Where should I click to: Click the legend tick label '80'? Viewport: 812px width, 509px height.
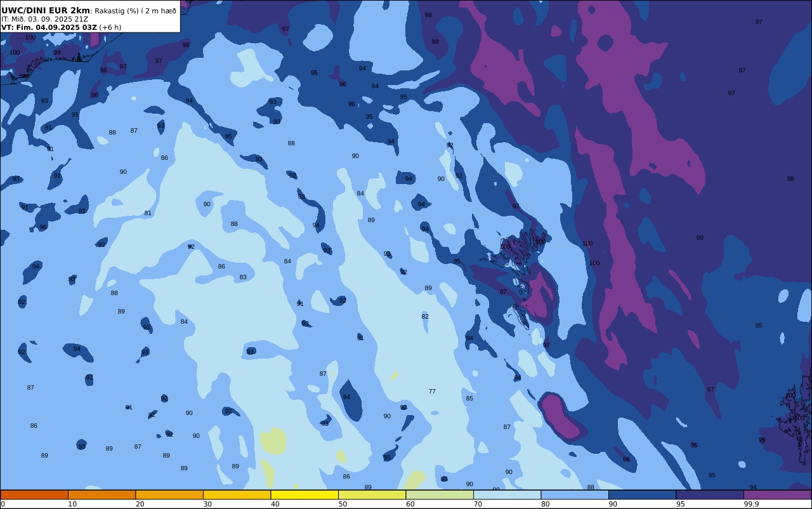click(x=545, y=504)
